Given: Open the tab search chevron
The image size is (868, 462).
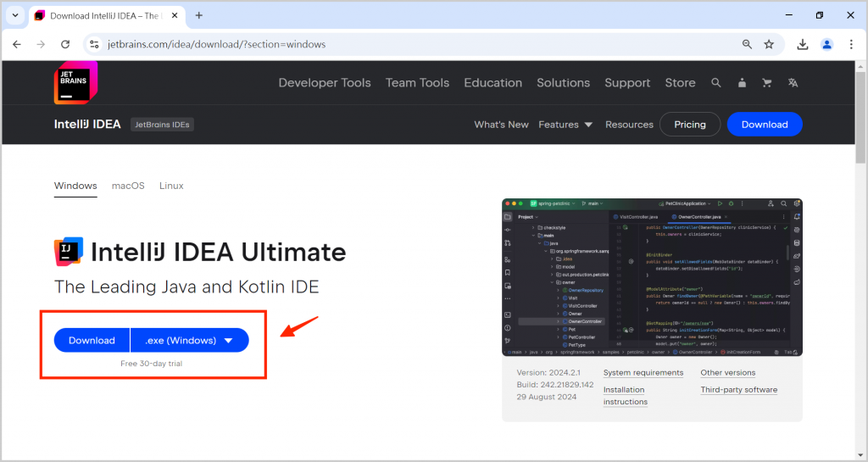Looking at the screenshot, I should (15, 15).
